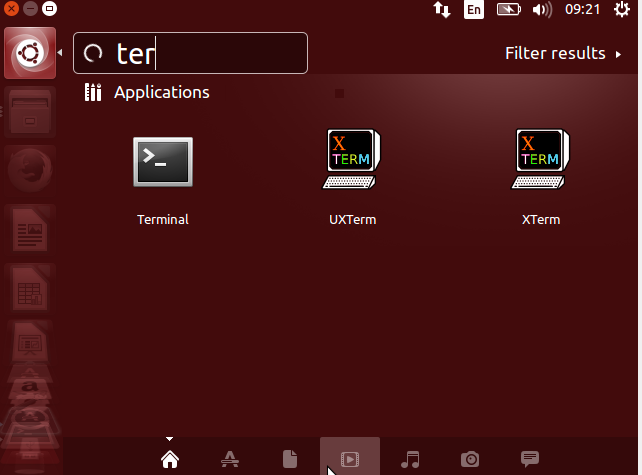642x475 pixels.
Task: Switch to the Music lens
Action: pos(410,459)
